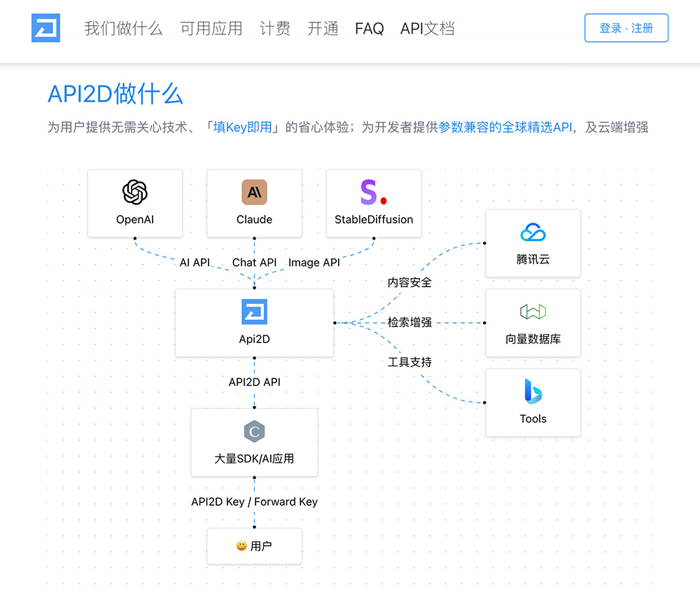Click the Api2D node logo icon

(x=255, y=312)
